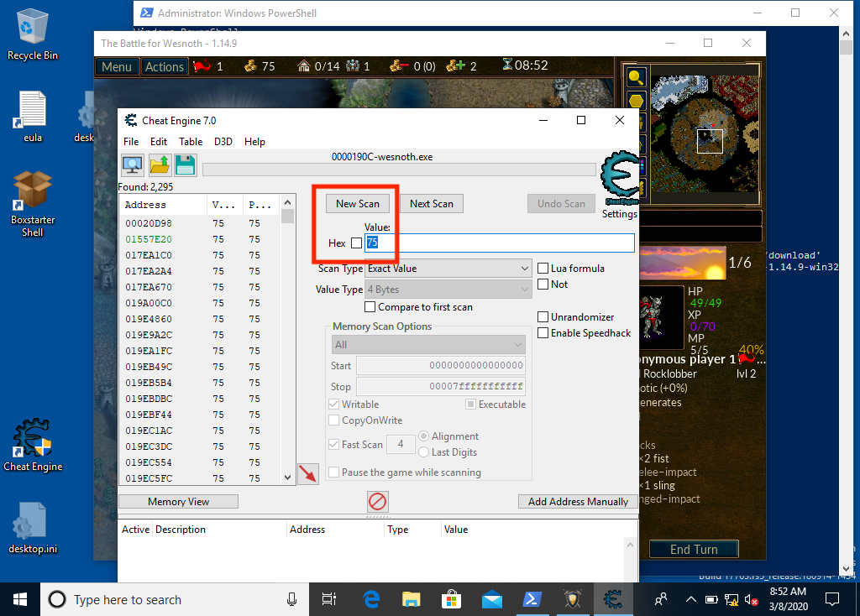Enable the Not checkbox
This screenshot has width=860, height=616.
543,284
